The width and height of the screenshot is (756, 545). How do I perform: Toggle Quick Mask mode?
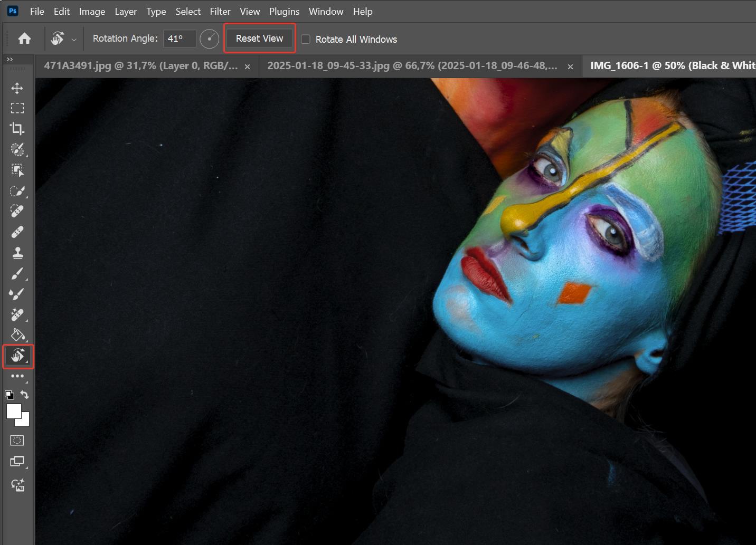click(x=17, y=441)
